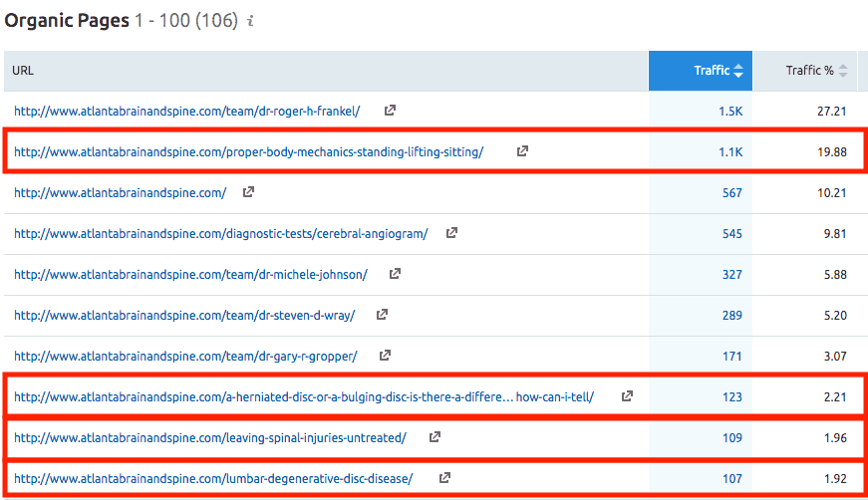Open external link icon for proper-body-mechanics page

tap(522, 151)
